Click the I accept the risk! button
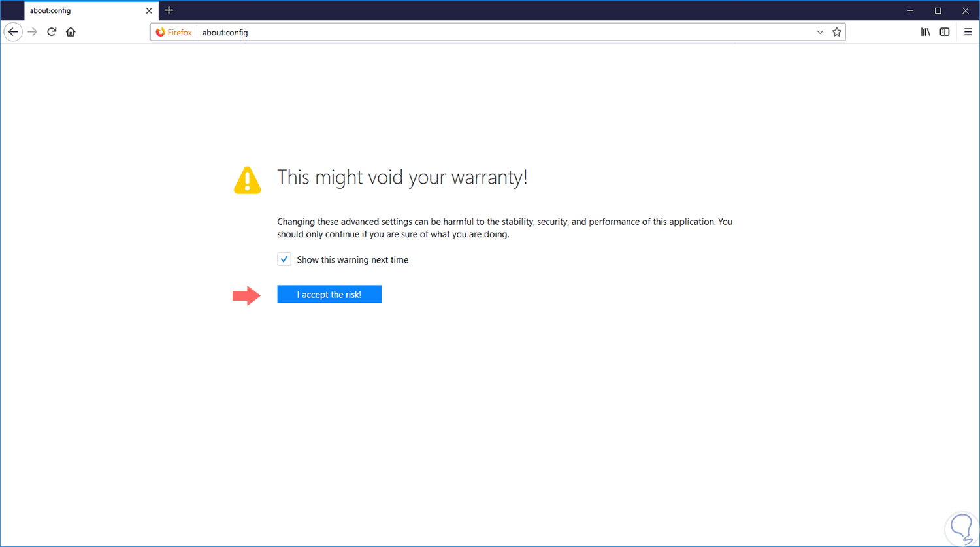Image resolution: width=980 pixels, height=547 pixels. click(x=329, y=295)
